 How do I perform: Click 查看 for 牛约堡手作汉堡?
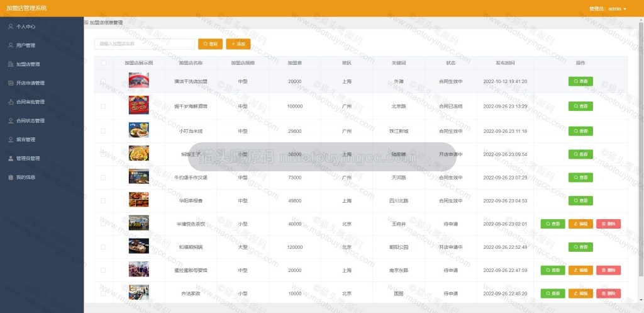click(x=580, y=178)
